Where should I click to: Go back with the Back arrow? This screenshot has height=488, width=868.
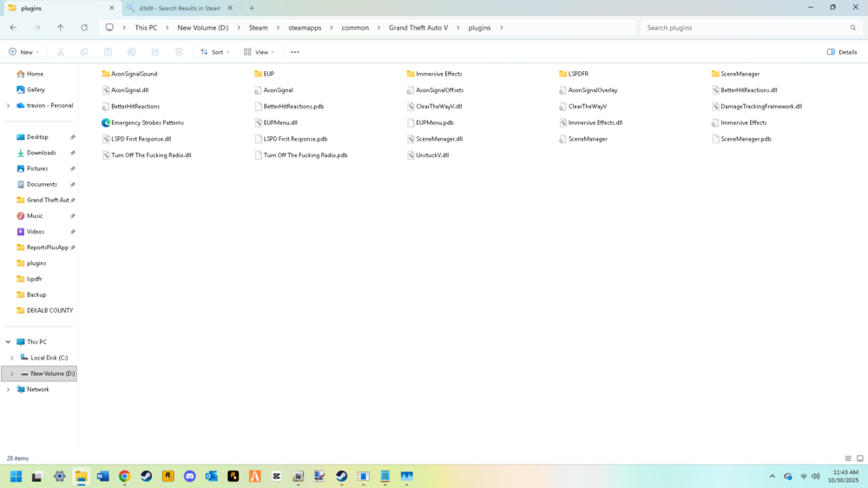(13, 28)
